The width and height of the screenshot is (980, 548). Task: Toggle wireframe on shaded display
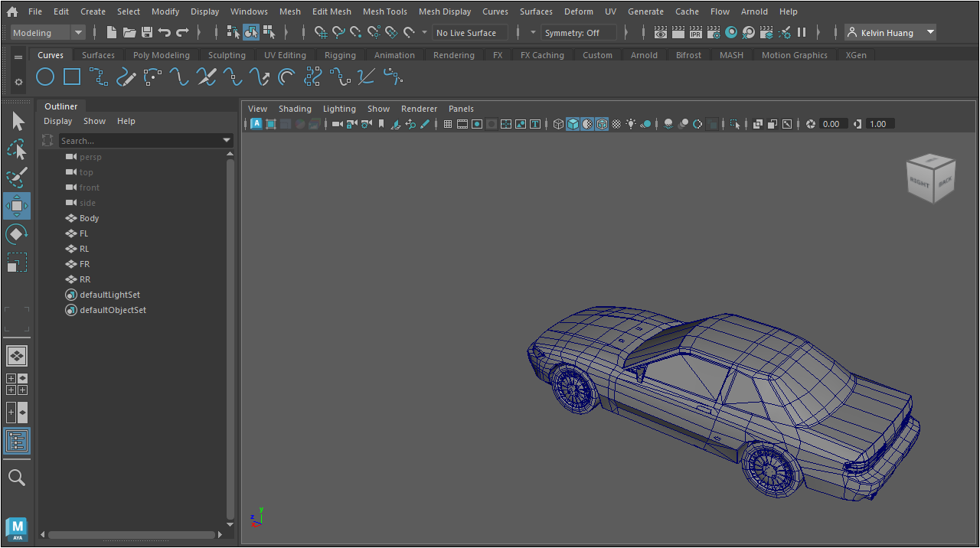point(602,124)
